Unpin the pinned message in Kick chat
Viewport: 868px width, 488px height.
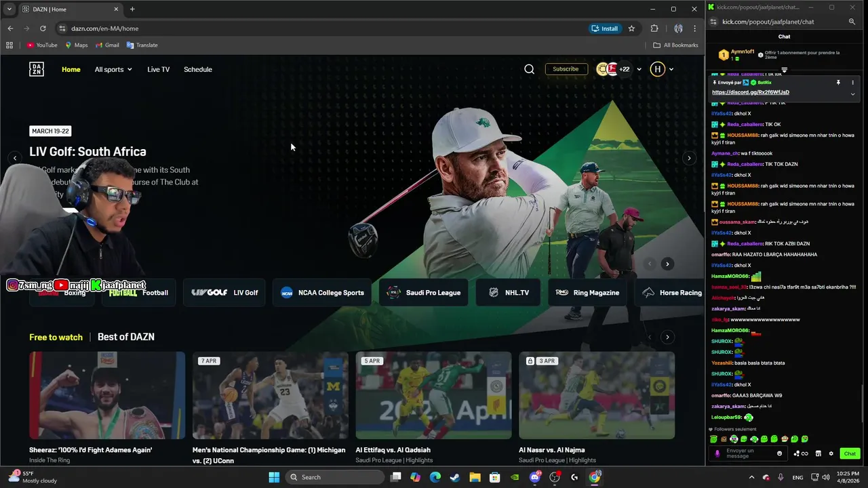pos(838,83)
